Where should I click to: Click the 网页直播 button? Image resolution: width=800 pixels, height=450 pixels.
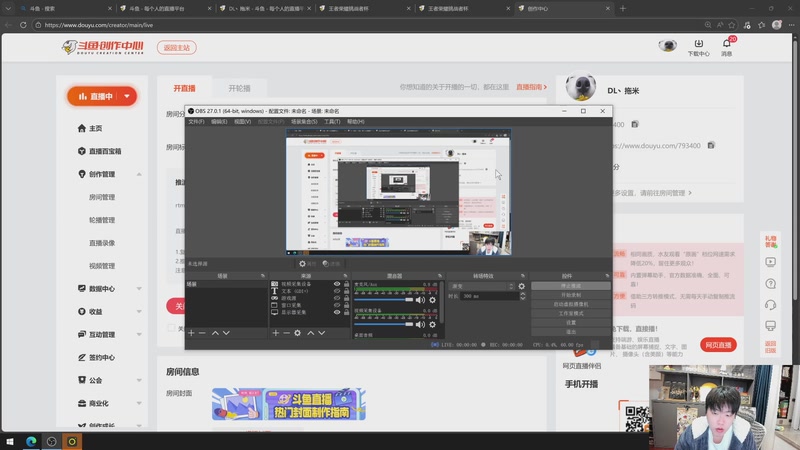[x=718, y=345]
